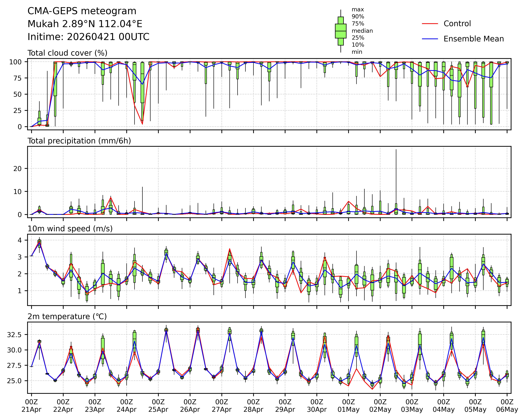
Task: Click the '00Z 06May' x-axis label
Action: coord(507,406)
